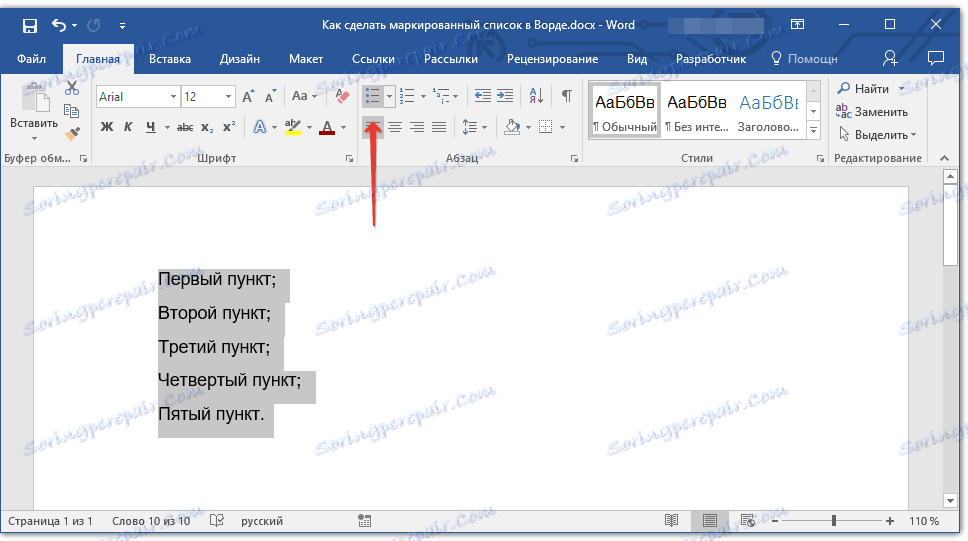
Task: Switch to Read Mode view icon
Action: (672, 521)
